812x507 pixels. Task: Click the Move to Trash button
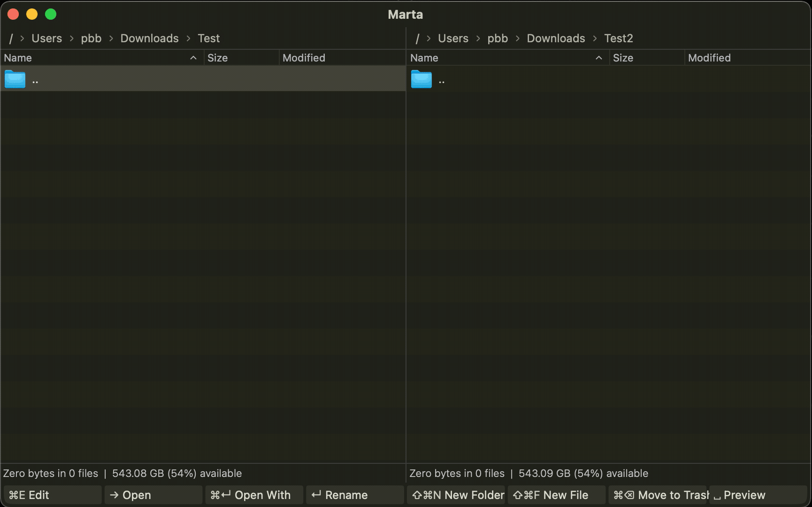[x=658, y=495]
